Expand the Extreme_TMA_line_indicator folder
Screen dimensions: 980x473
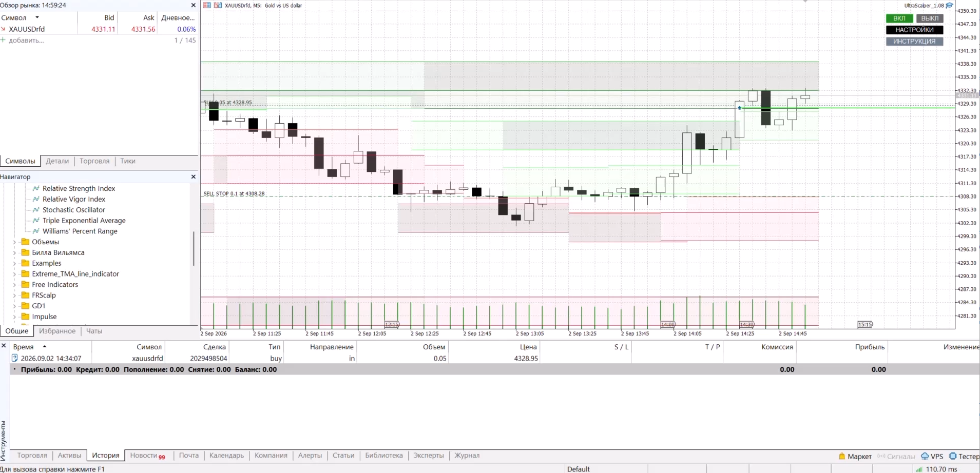[x=14, y=274]
